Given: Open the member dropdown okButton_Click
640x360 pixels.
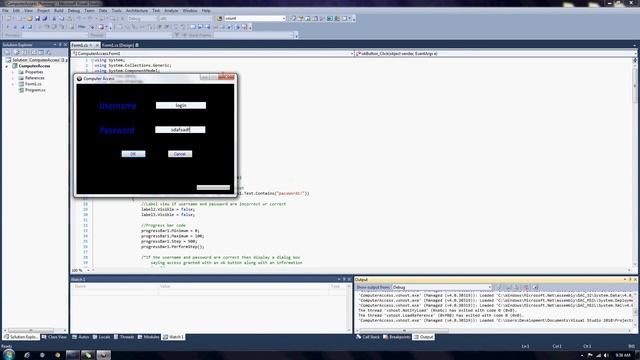Looking at the screenshot, I should (x=495, y=53).
